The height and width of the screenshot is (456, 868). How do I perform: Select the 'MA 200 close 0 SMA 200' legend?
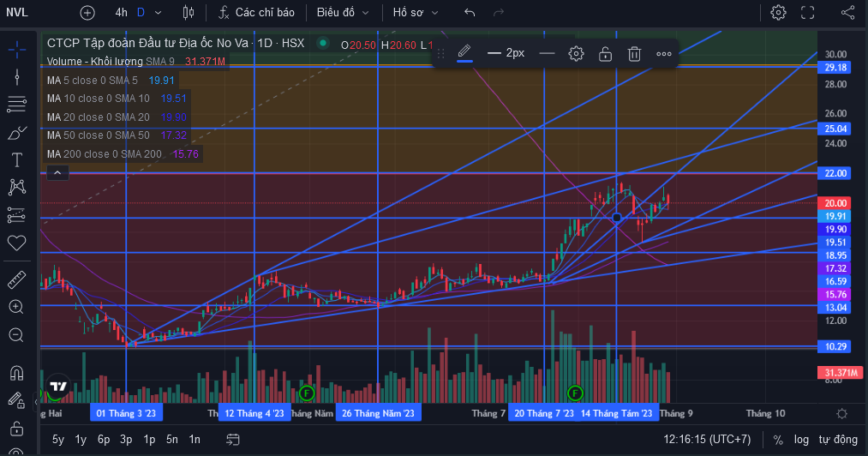click(x=104, y=154)
